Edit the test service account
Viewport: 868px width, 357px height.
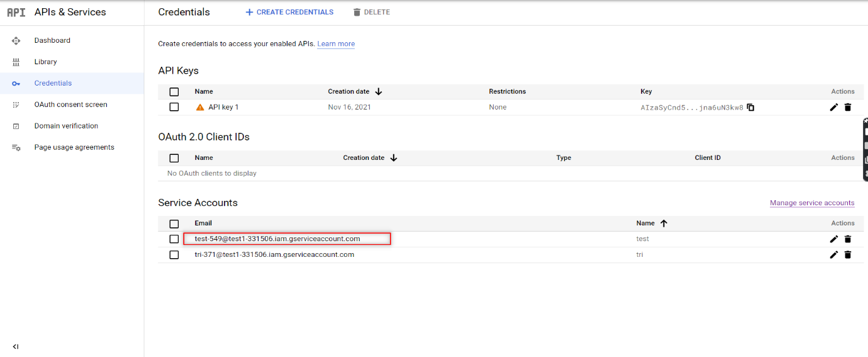[x=834, y=239]
